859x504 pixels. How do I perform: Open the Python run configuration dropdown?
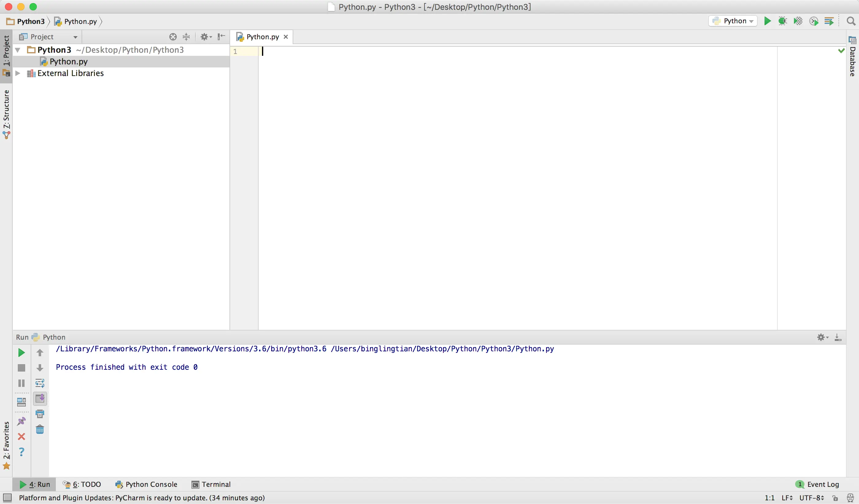(x=733, y=21)
